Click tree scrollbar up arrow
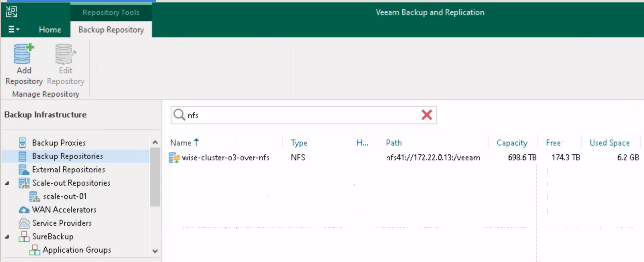The height and width of the screenshot is (262, 644). [155, 142]
